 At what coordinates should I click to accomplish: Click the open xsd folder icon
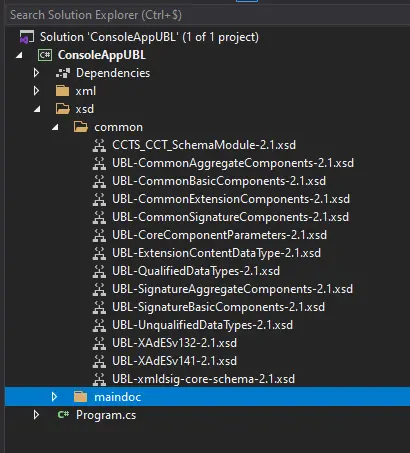pyautogui.click(x=63, y=109)
